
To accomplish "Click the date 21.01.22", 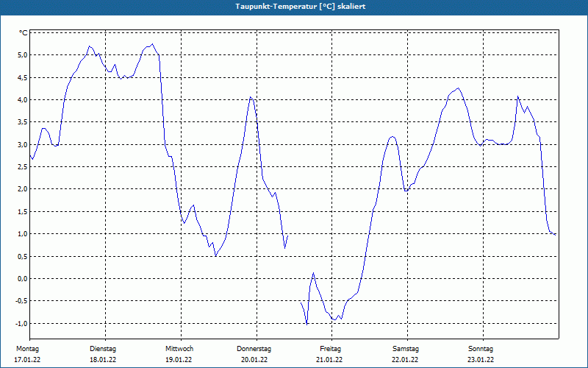I will click(x=329, y=360).
